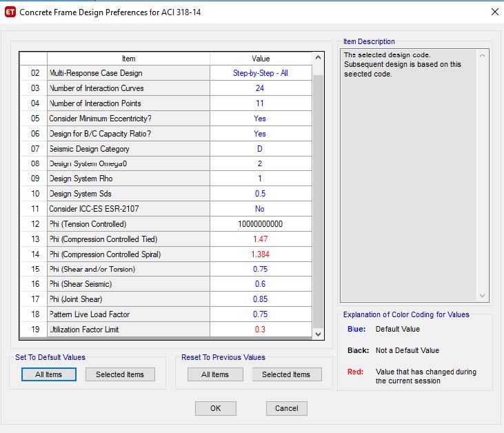Select the Phi (Compression Controlled Tied) label
This screenshot has height=433, width=504.
128,239
